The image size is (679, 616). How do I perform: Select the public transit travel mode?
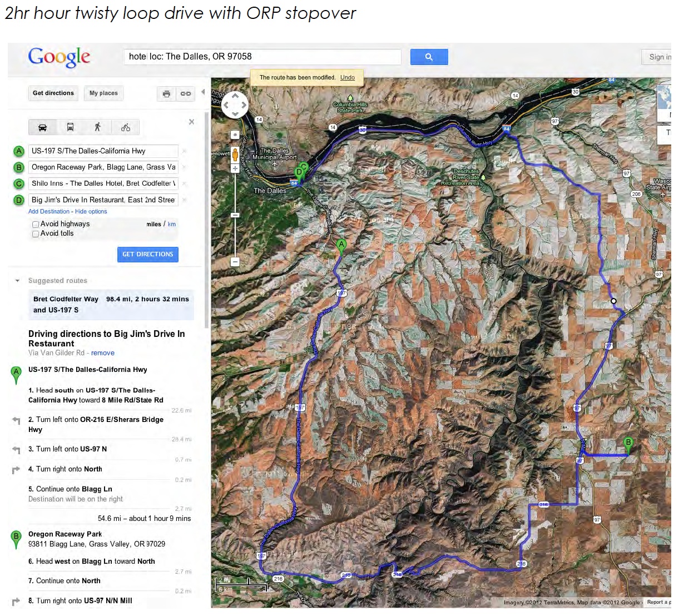click(70, 127)
